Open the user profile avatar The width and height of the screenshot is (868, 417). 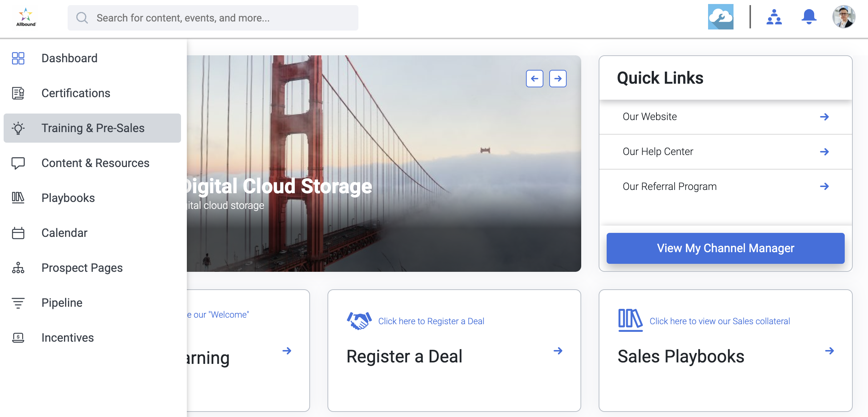click(844, 17)
